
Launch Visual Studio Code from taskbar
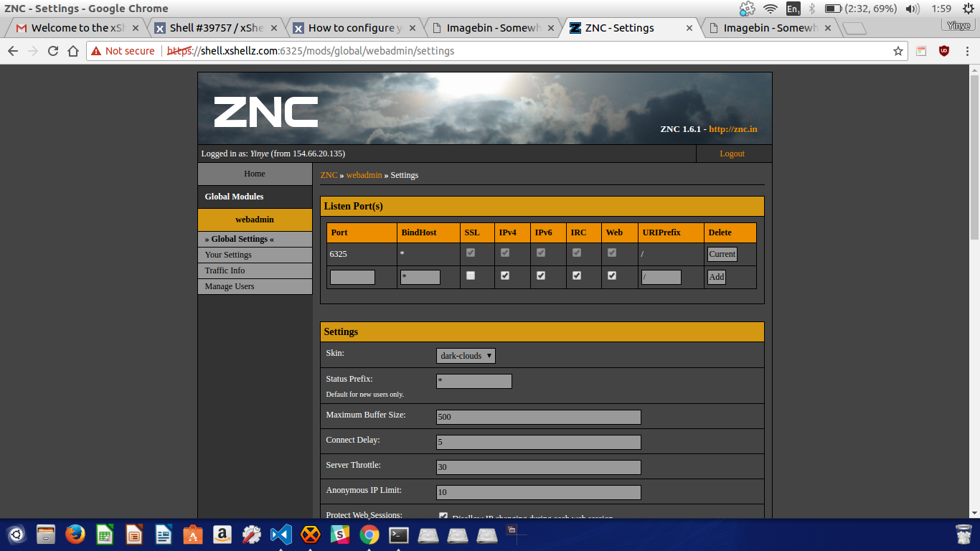click(x=281, y=534)
